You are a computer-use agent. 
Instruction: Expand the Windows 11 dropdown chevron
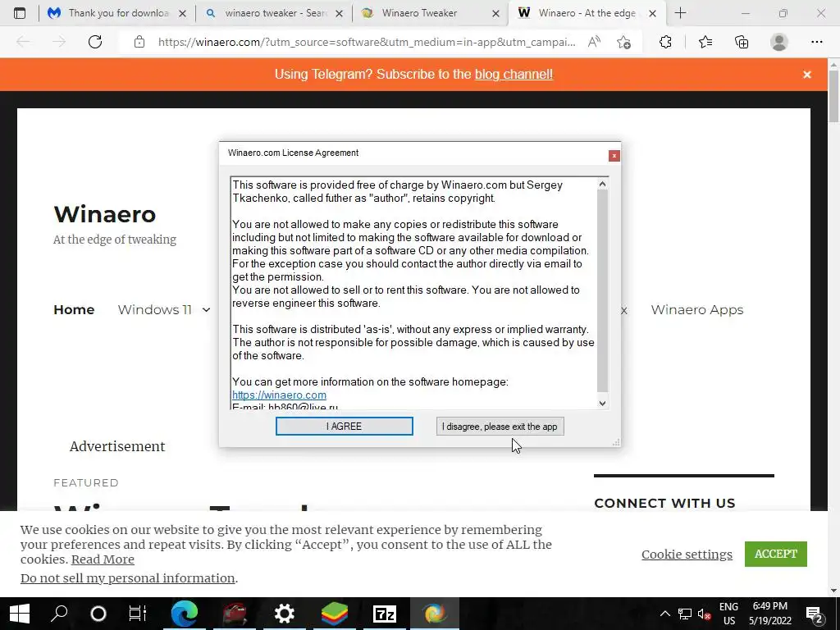click(x=206, y=309)
